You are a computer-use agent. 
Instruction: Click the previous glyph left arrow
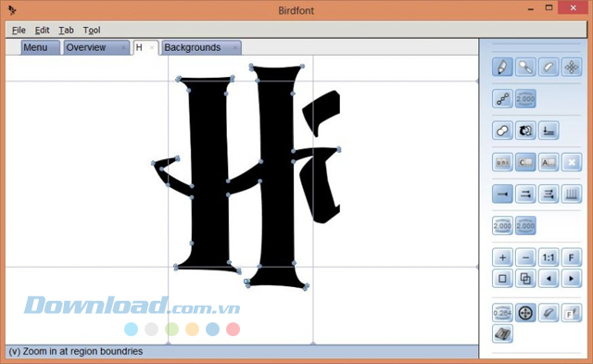549,279
